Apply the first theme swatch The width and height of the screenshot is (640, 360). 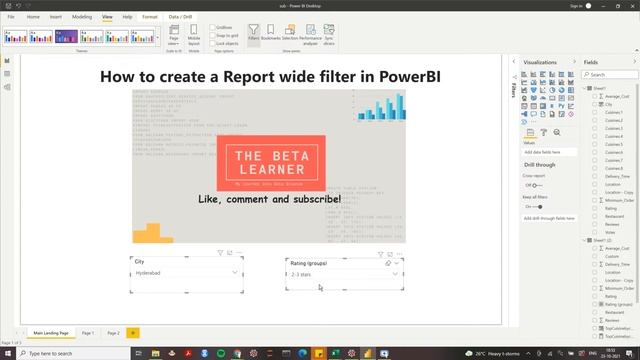(16, 37)
